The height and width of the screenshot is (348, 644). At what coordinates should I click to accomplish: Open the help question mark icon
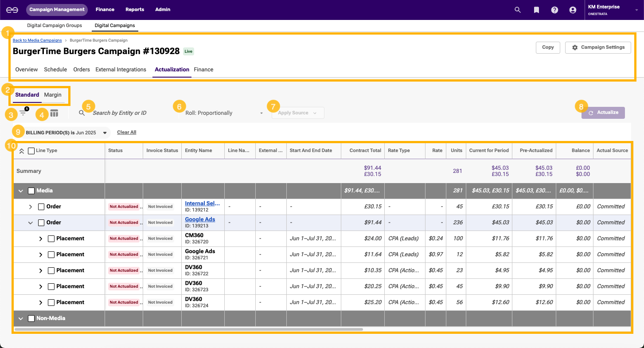tap(554, 10)
